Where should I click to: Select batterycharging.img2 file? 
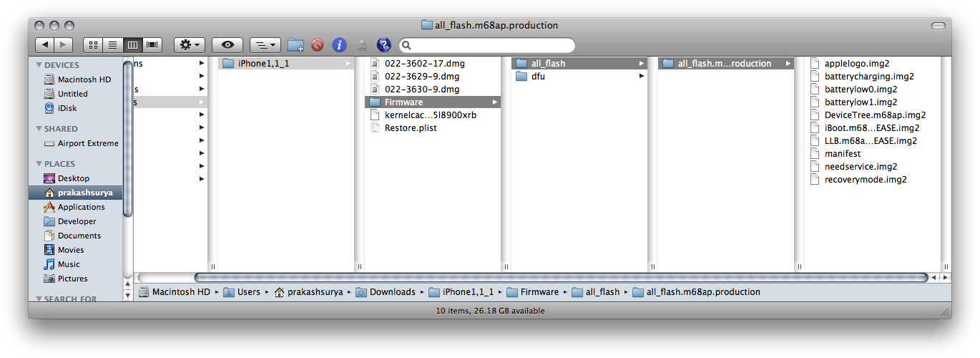(868, 77)
